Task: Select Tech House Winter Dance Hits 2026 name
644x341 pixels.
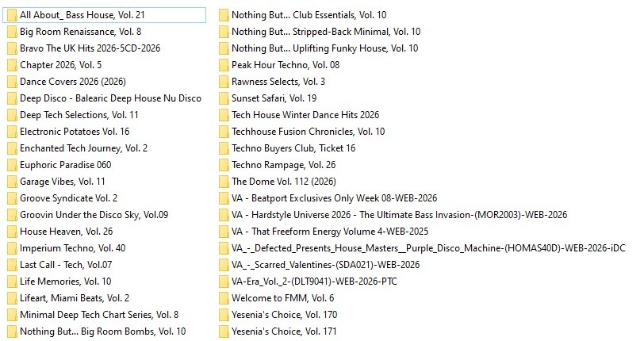Action: 305,115
